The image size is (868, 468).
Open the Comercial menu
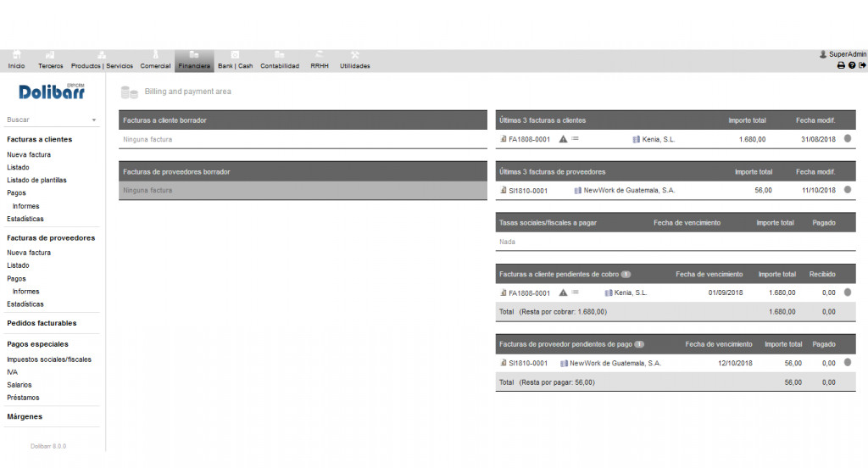click(x=156, y=60)
